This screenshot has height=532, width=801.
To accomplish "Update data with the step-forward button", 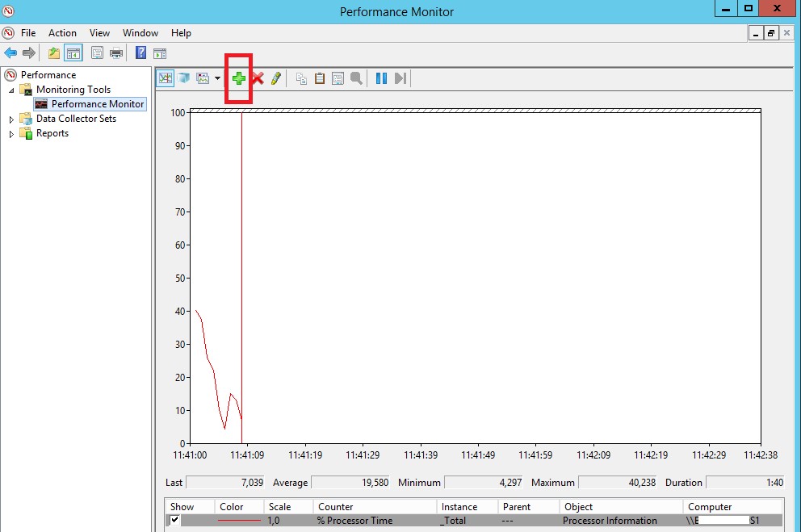I will pos(400,78).
